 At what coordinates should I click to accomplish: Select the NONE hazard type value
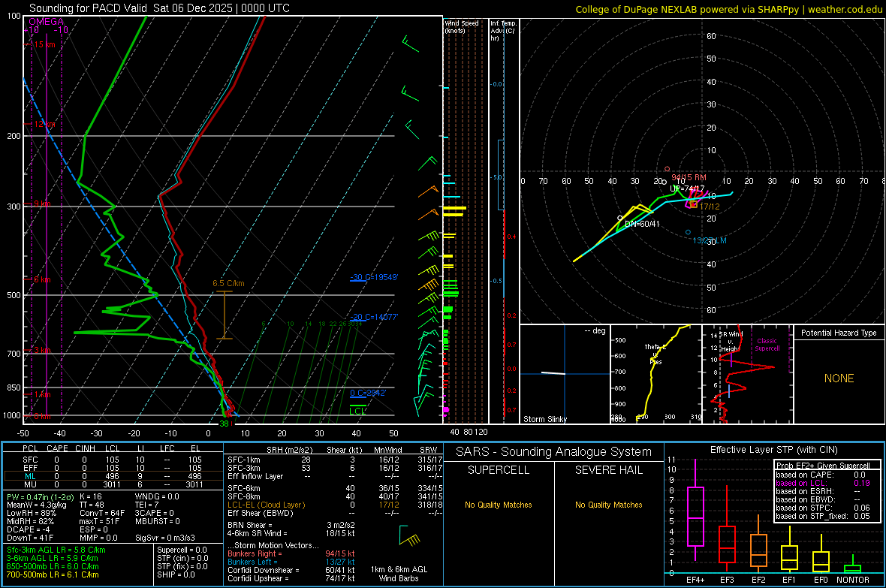coord(839,378)
